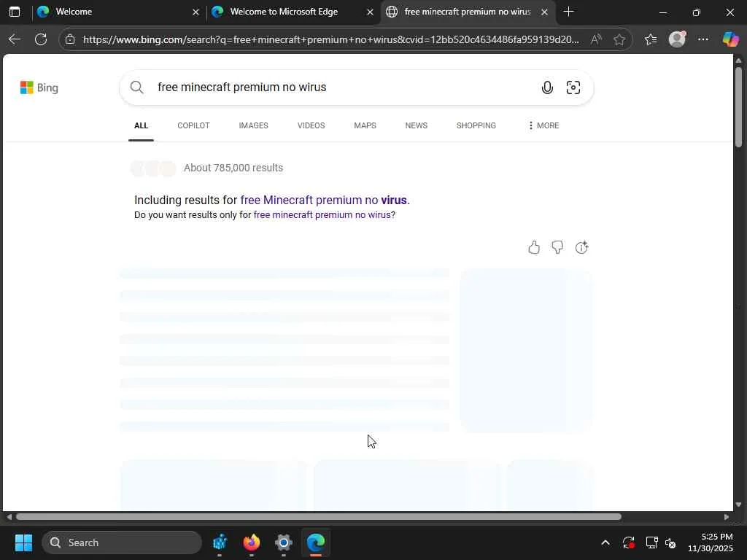Search only for 'no wirus' link
The image size is (747, 560).
pos(322,215)
